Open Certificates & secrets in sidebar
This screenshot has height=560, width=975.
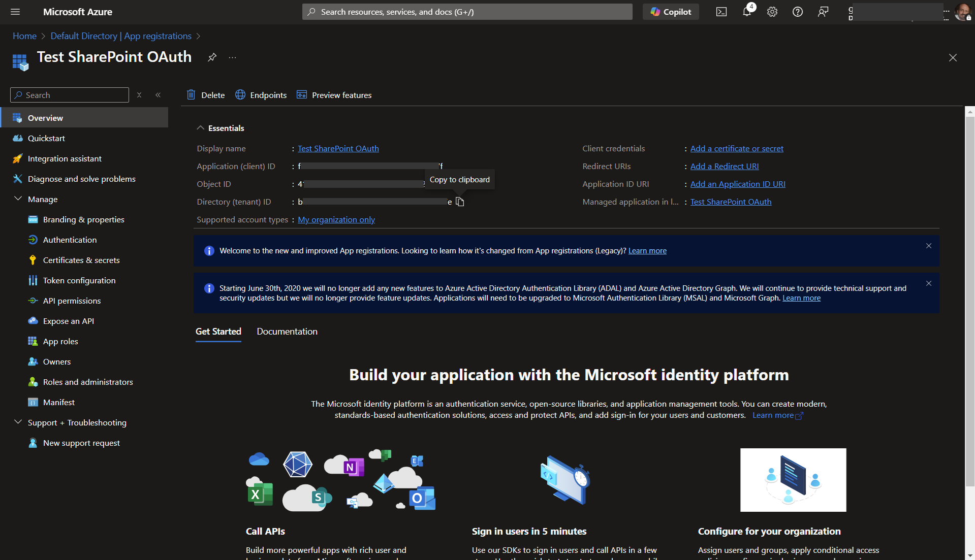[x=81, y=260]
